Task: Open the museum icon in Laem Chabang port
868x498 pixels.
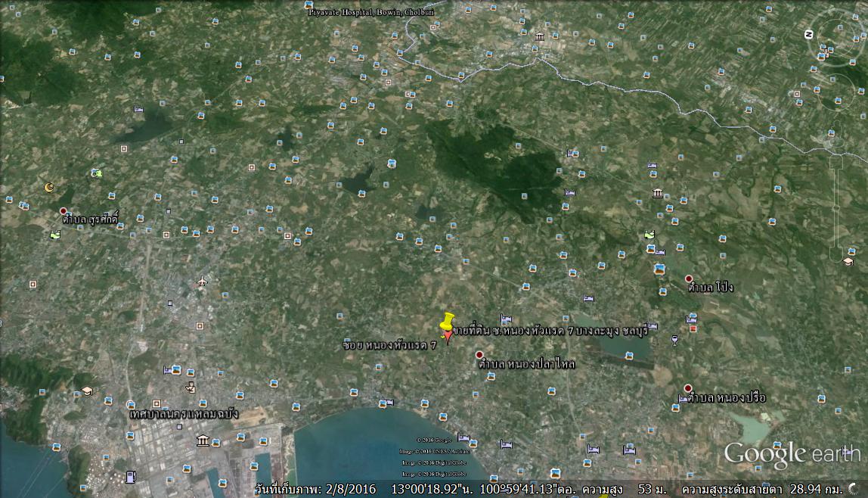Action: [x=202, y=440]
